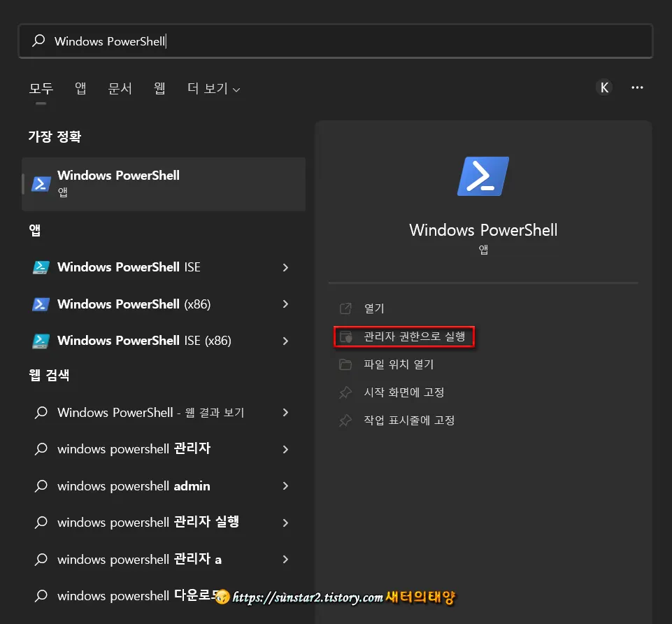672x624 pixels.
Task: Open the 문서 filter tab
Action: (120, 88)
